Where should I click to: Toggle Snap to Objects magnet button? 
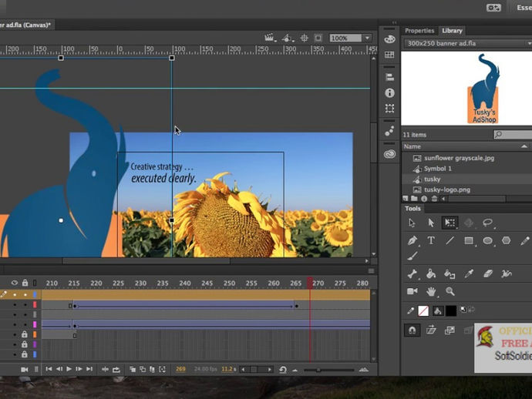[x=412, y=330]
